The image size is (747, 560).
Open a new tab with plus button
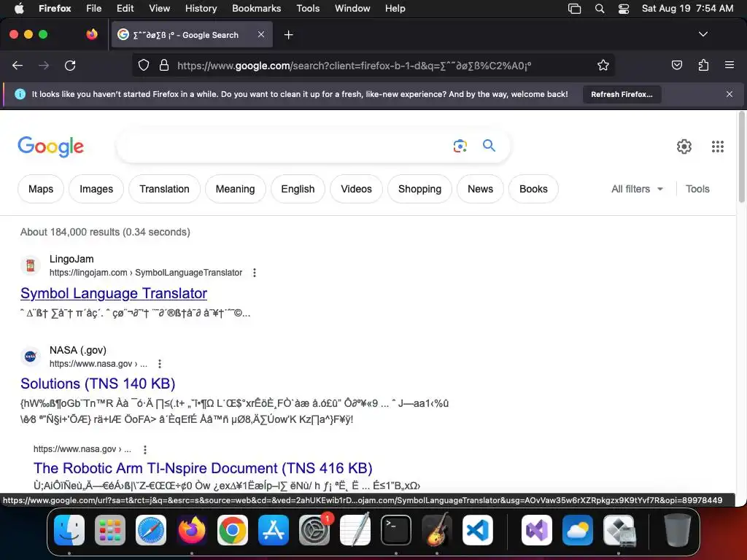pyautogui.click(x=288, y=35)
